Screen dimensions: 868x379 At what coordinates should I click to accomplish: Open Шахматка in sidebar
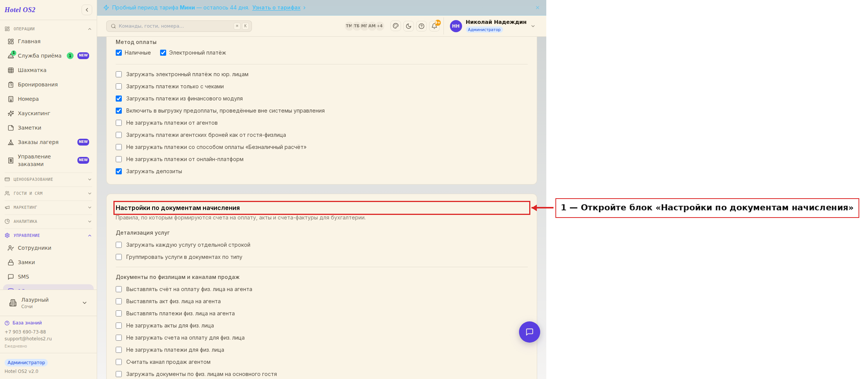[48, 70]
